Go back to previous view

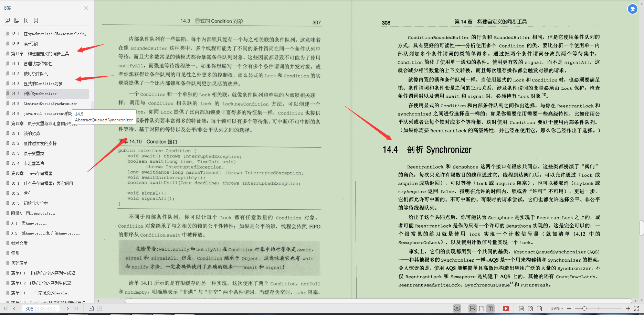[x=91, y=308]
